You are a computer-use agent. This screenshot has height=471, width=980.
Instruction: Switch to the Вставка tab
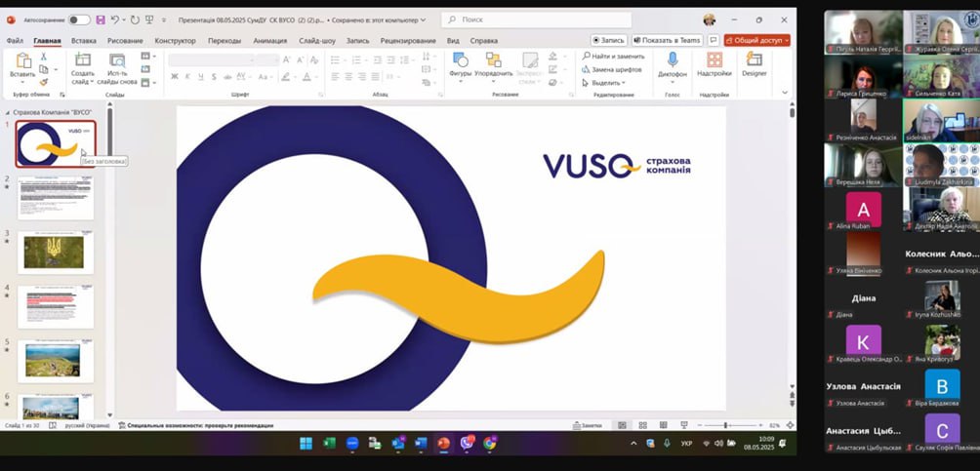coord(84,41)
